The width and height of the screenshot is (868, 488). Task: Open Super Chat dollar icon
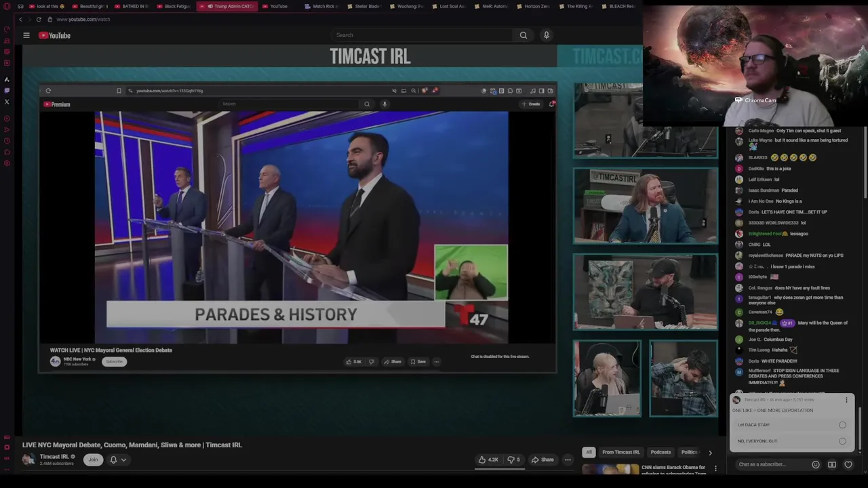pos(832,464)
